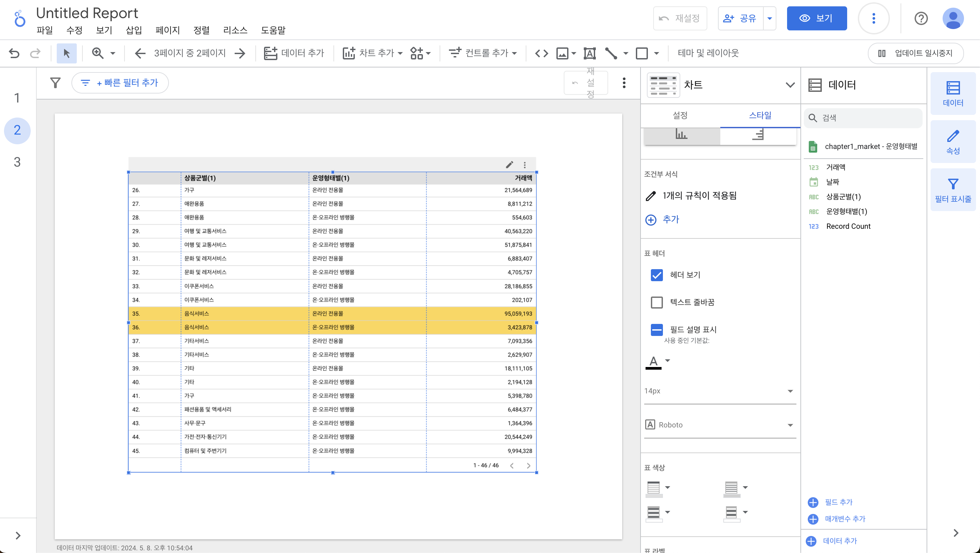Click the help question mark icon
Viewport: 980px width, 553px height.
[x=921, y=18]
